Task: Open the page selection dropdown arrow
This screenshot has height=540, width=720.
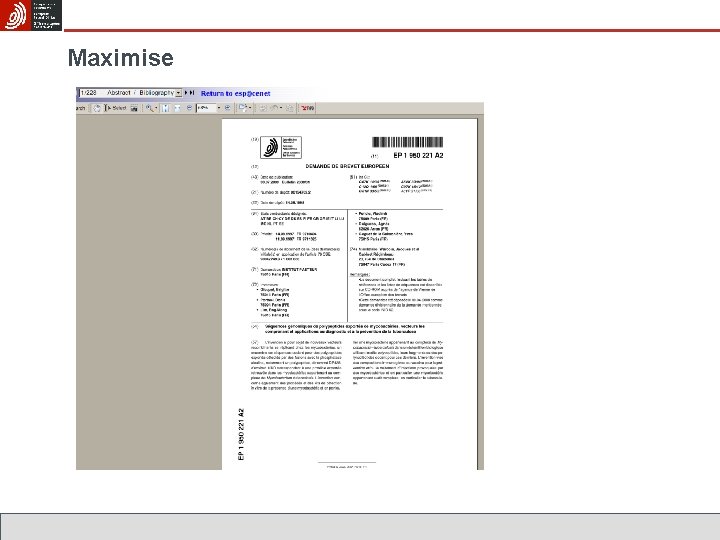Action: click(179, 93)
